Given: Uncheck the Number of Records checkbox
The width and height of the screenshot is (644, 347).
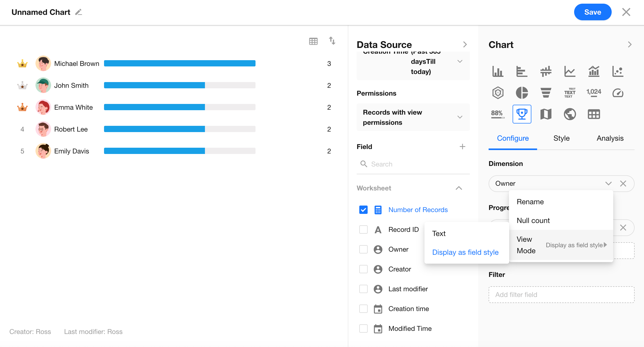Looking at the screenshot, I should click(363, 210).
